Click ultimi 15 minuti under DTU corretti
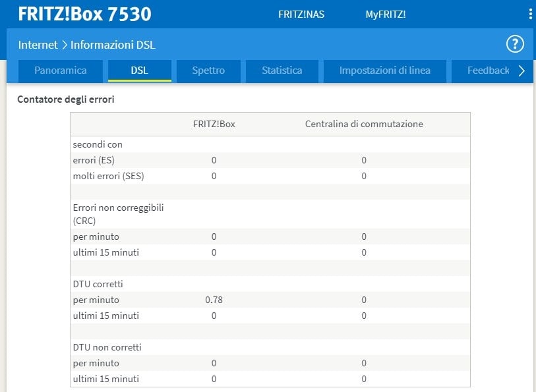Viewport: 536px width, 392px height. click(x=106, y=316)
